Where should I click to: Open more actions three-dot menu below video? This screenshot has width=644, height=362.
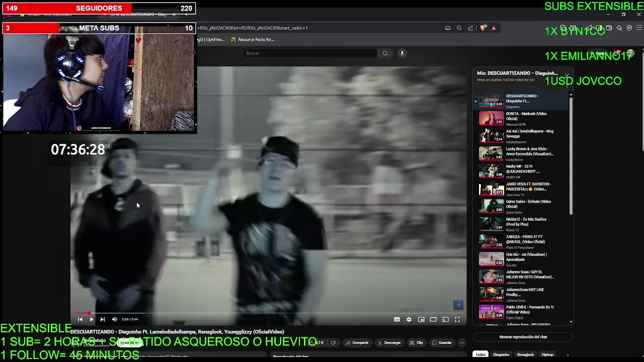tap(462, 343)
